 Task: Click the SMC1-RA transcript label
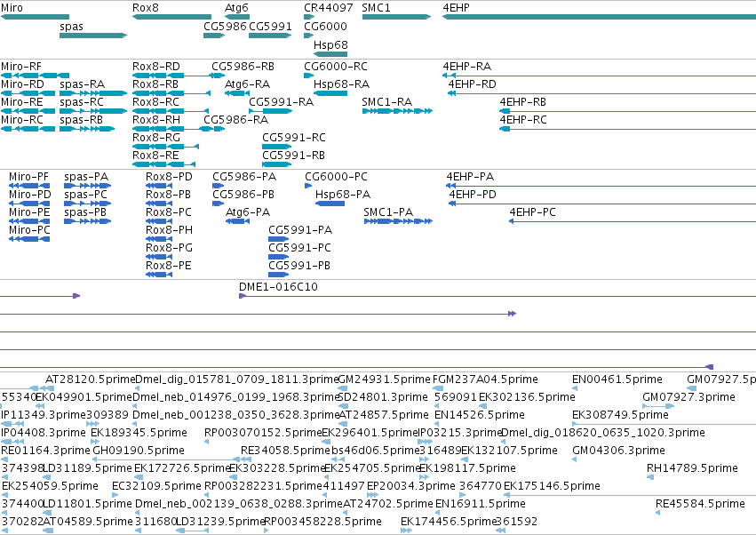tap(387, 102)
